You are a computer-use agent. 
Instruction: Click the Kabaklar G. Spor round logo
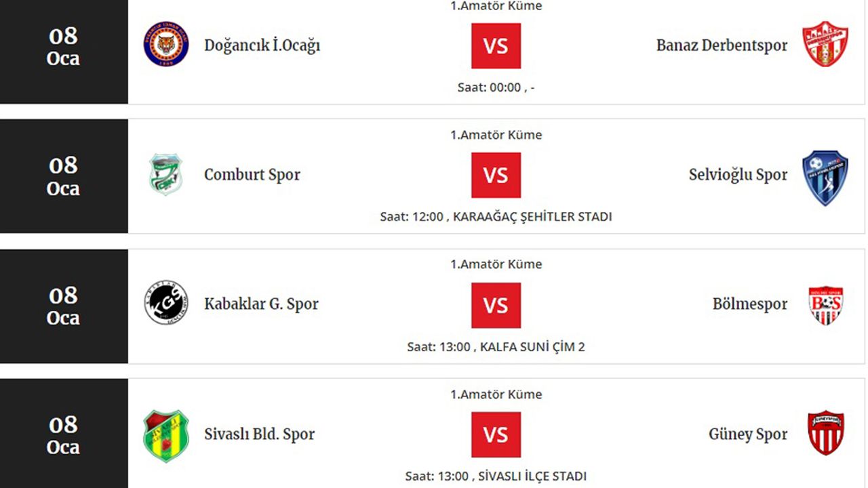click(x=166, y=303)
